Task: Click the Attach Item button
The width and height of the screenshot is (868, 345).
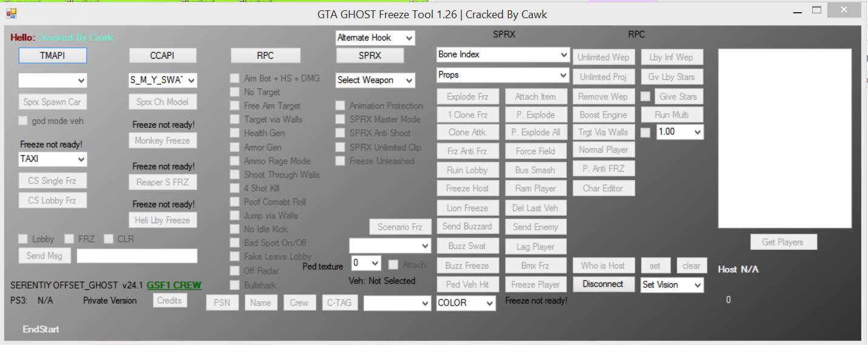Action: pyautogui.click(x=535, y=96)
